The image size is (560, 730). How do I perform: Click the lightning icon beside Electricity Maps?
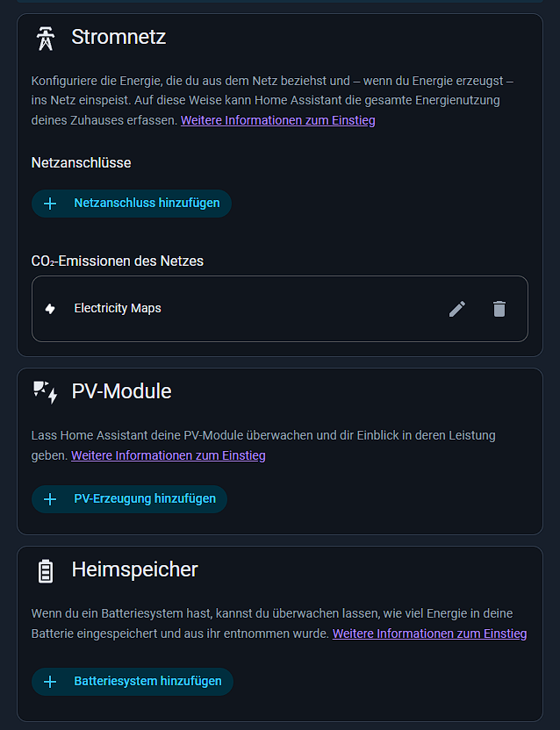[50, 309]
